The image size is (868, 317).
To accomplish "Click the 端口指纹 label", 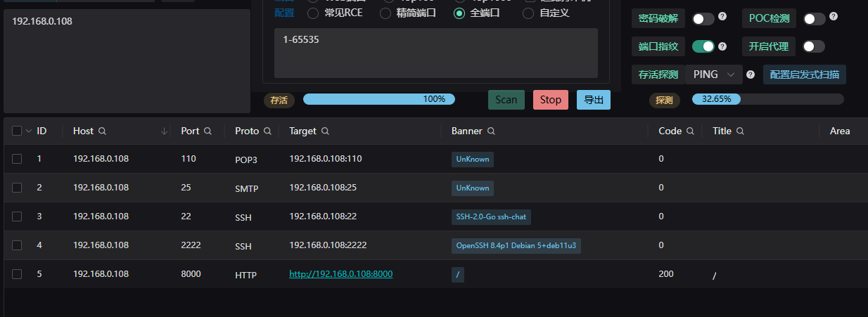I will pos(658,46).
